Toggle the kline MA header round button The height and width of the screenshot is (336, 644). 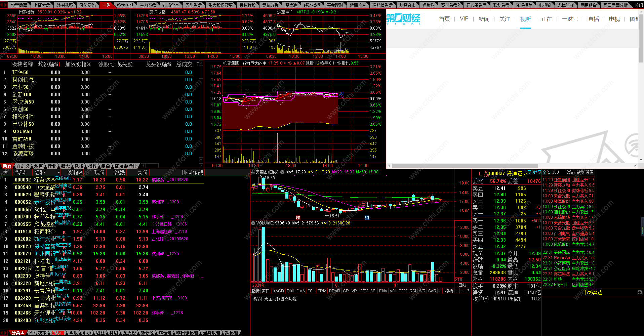point(282,172)
